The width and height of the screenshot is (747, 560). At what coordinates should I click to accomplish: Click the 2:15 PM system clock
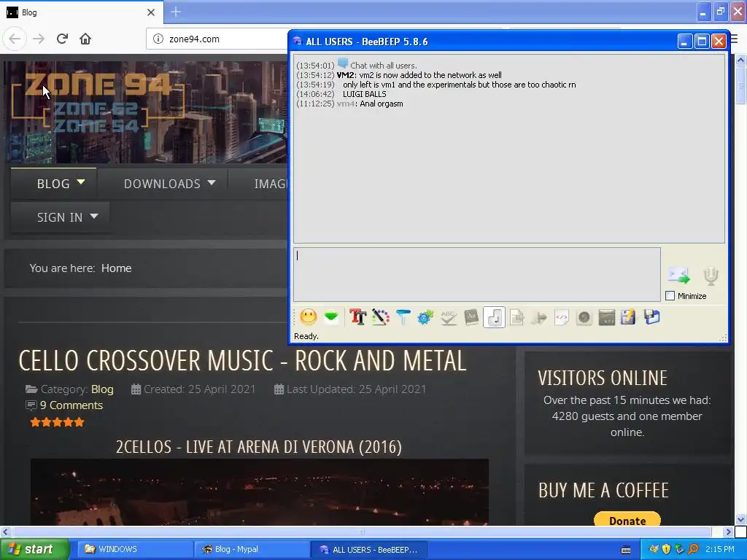click(720, 550)
